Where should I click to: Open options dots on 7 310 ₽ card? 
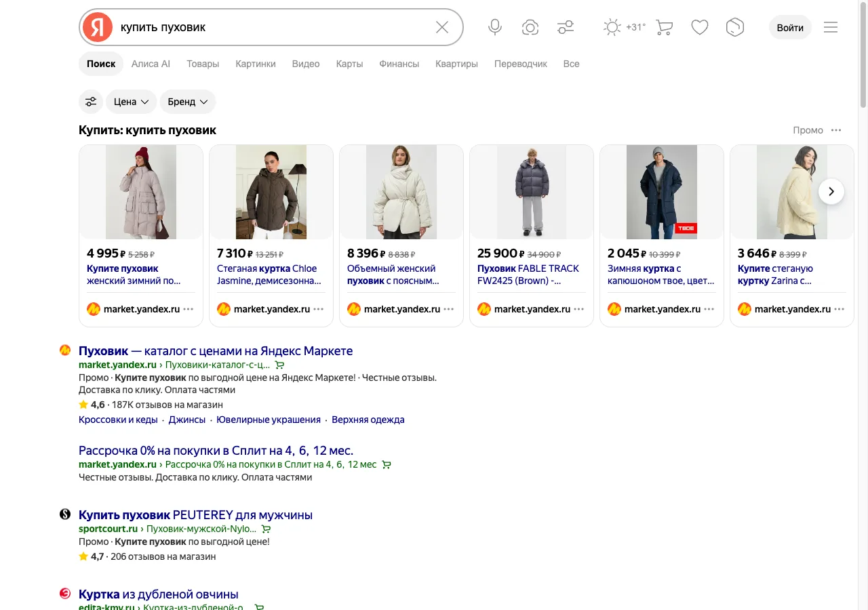pos(319,309)
